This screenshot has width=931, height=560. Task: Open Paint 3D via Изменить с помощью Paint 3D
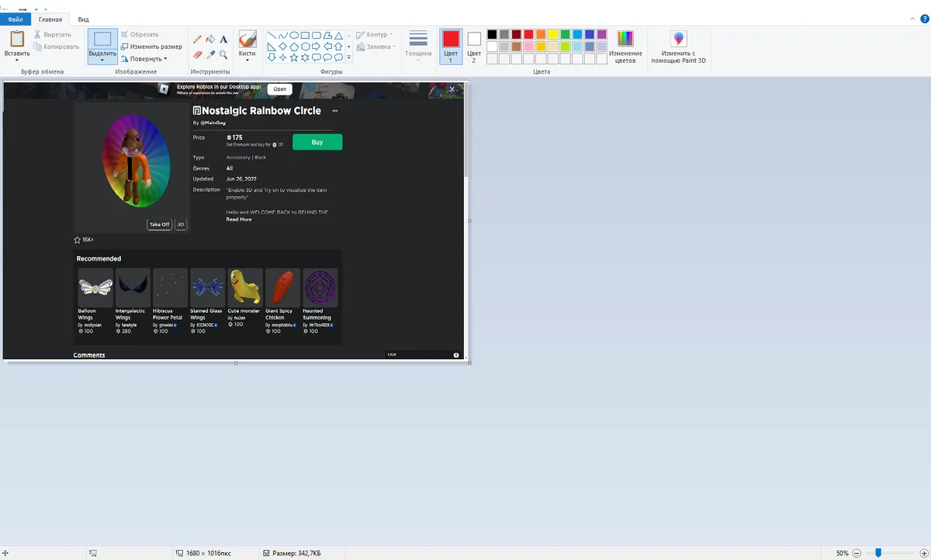coord(678,47)
